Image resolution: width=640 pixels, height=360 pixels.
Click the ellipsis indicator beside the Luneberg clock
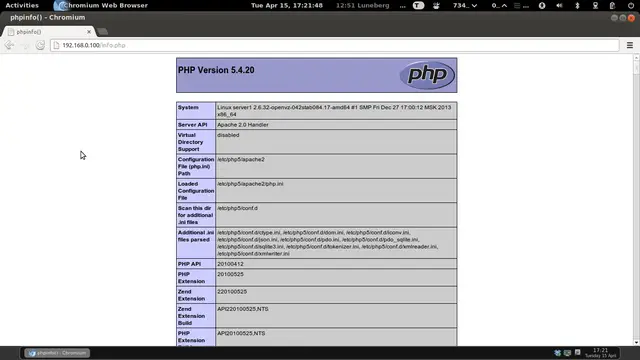click(x=402, y=6)
